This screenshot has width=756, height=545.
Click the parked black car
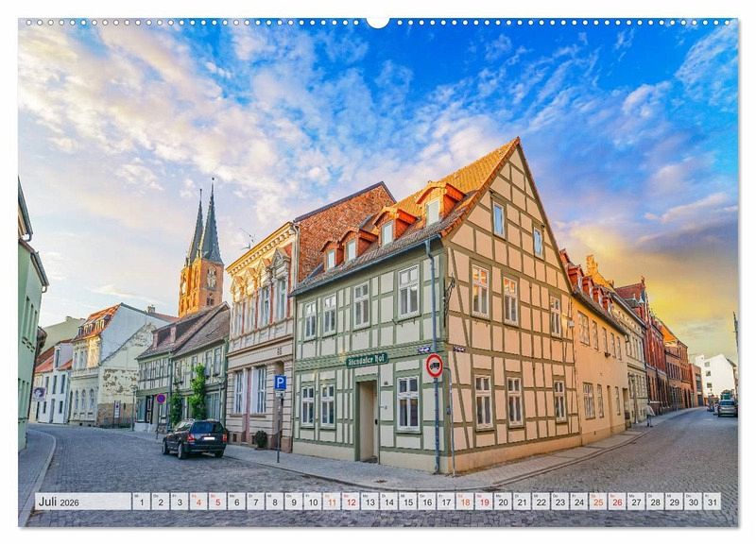pos(195,437)
